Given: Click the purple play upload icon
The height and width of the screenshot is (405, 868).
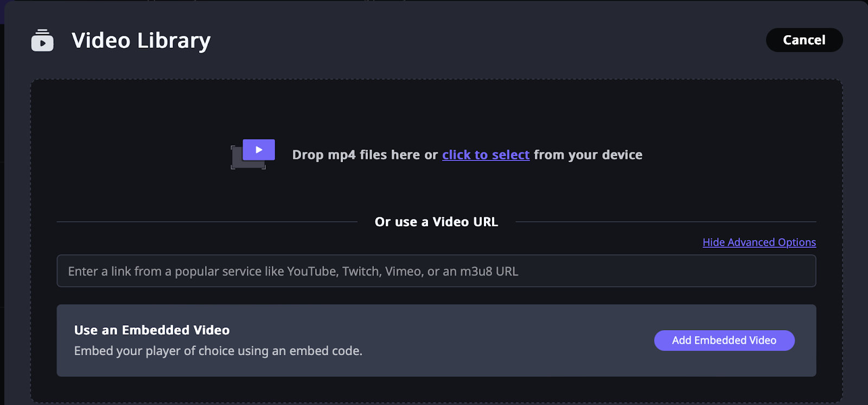Looking at the screenshot, I should (x=259, y=150).
